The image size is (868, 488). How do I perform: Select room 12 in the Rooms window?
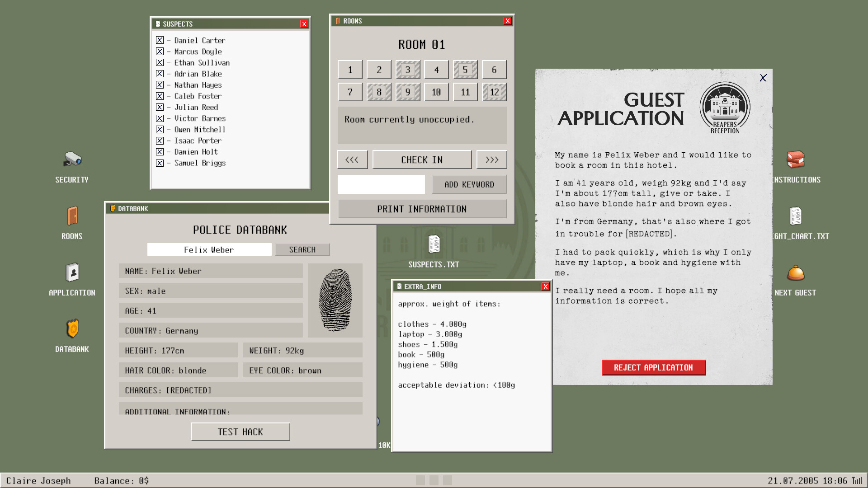[494, 92]
